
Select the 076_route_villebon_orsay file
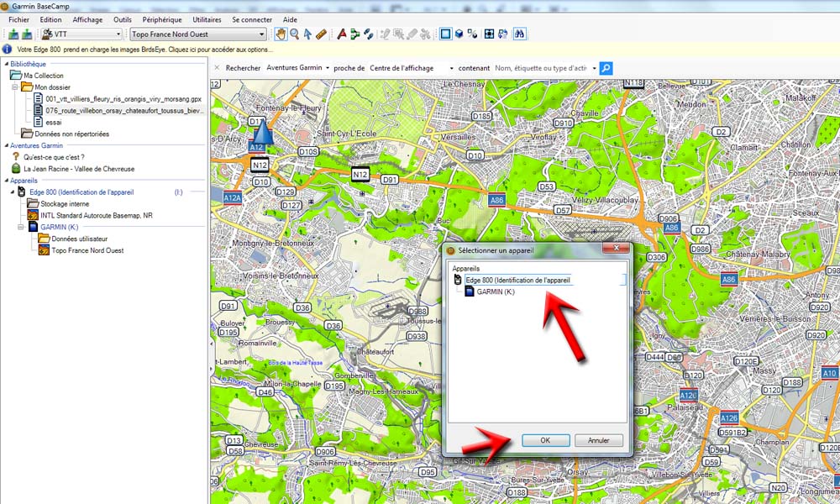(x=124, y=111)
